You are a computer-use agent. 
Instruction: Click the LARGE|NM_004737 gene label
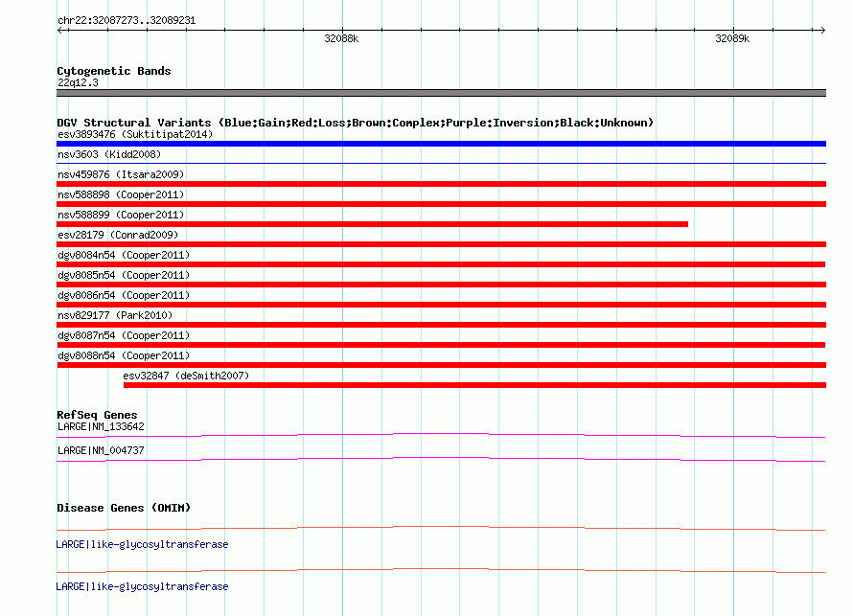tap(101, 450)
